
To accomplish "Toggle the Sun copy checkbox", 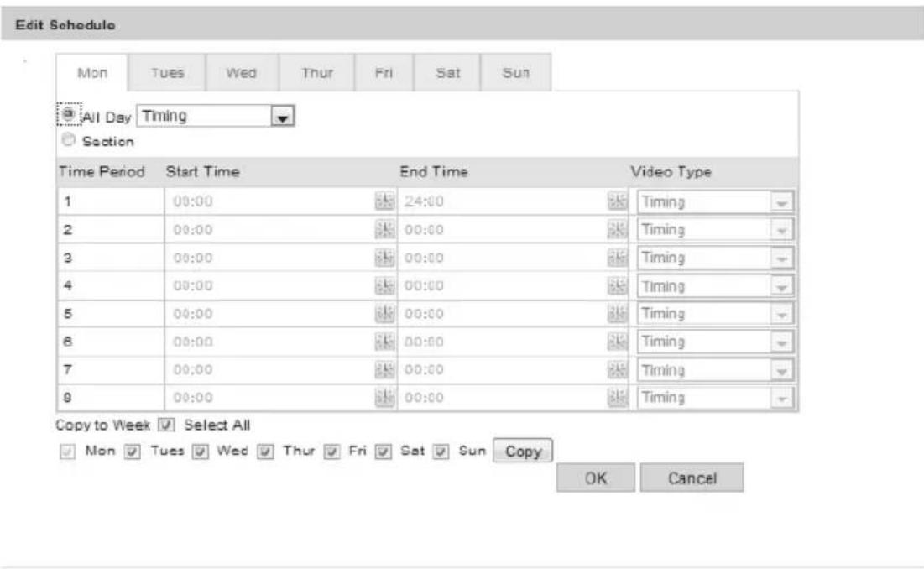I will point(441,452).
